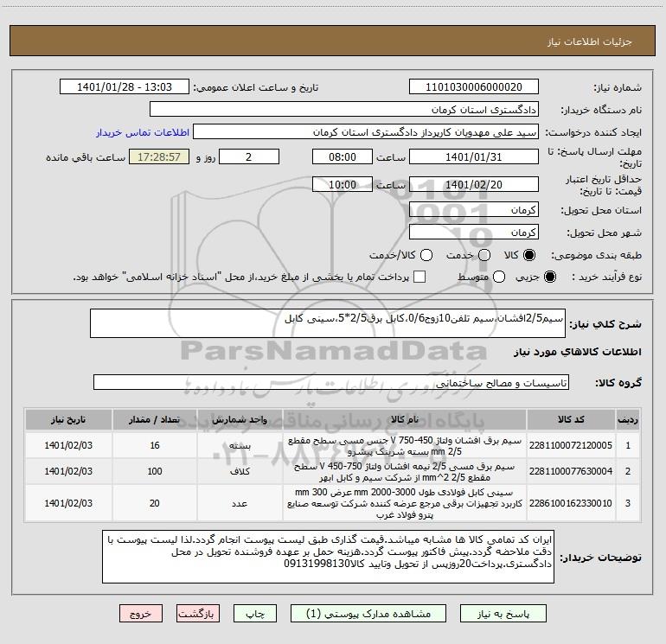Click unit cell کلاف

pyautogui.click(x=240, y=471)
